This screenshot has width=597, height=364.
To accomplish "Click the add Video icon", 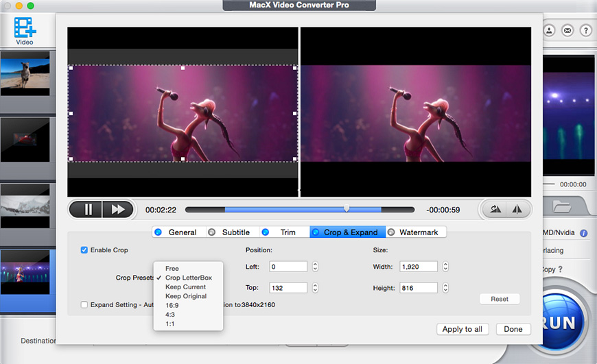I will (x=25, y=31).
